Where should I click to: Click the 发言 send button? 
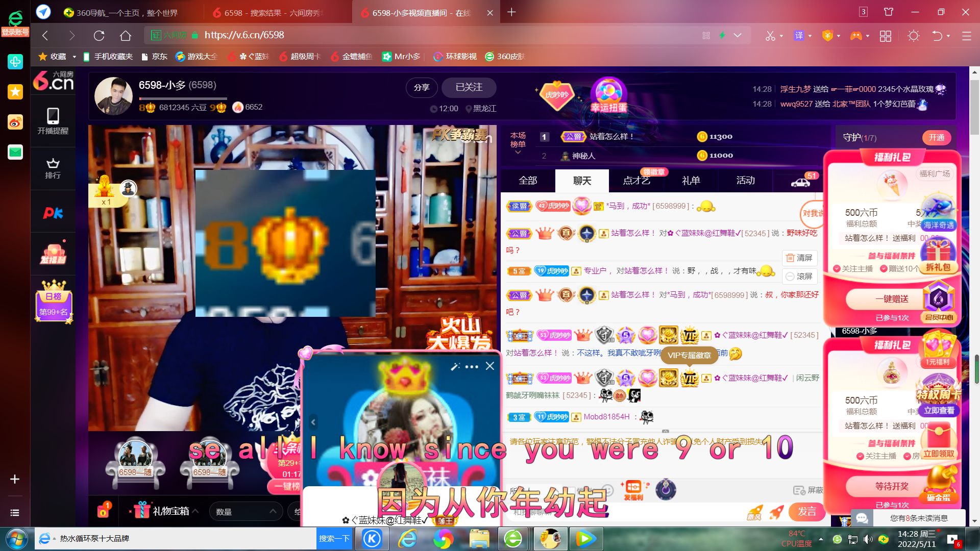pos(806,512)
